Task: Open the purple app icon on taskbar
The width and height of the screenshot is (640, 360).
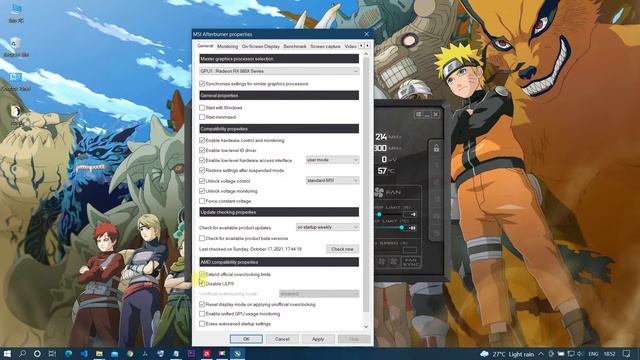Action: click(x=191, y=353)
